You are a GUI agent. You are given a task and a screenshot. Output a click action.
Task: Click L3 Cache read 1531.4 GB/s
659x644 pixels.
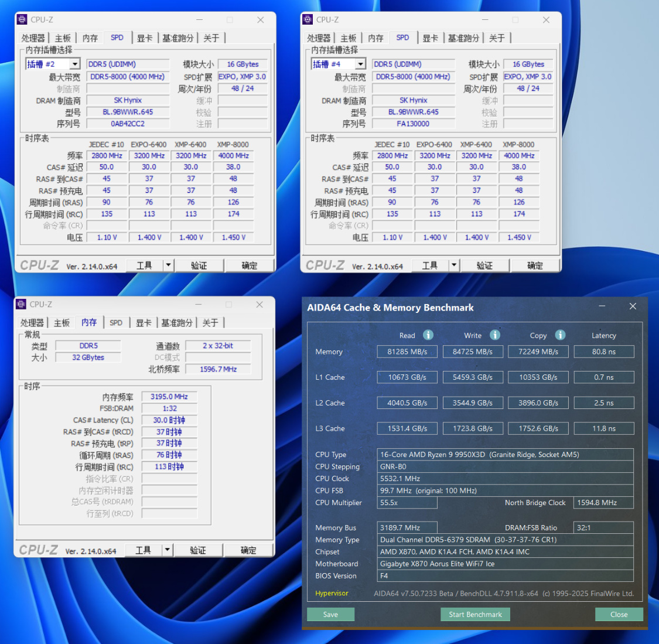(x=407, y=428)
